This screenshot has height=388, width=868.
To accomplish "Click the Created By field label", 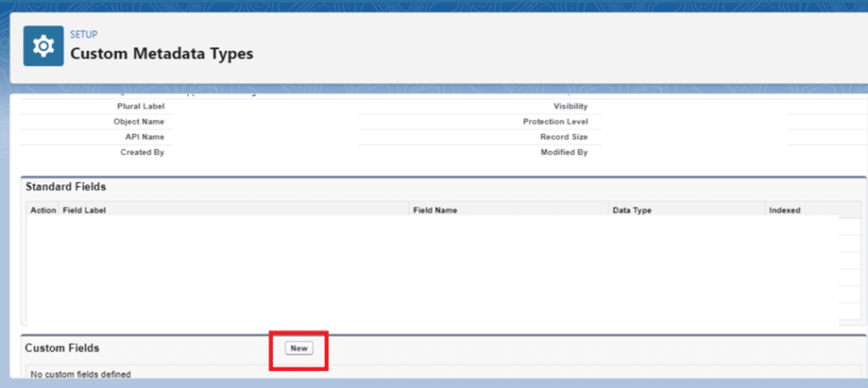I will click(142, 152).
